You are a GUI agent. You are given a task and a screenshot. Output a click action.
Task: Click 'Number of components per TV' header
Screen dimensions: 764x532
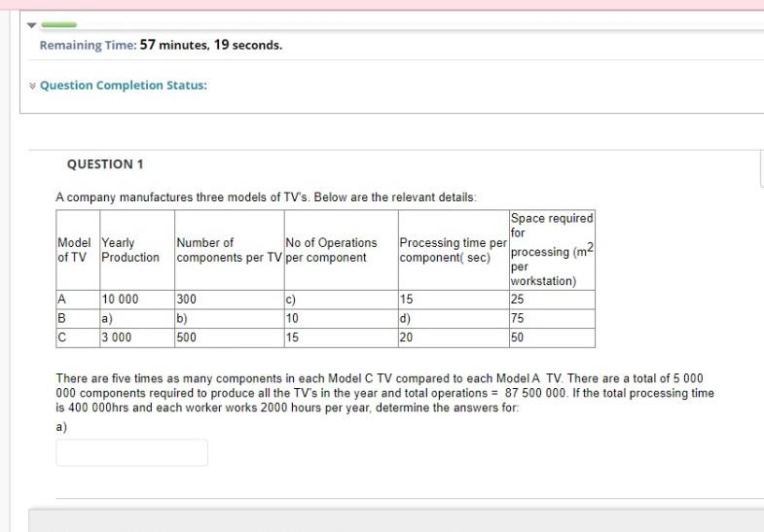coord(230,250)
